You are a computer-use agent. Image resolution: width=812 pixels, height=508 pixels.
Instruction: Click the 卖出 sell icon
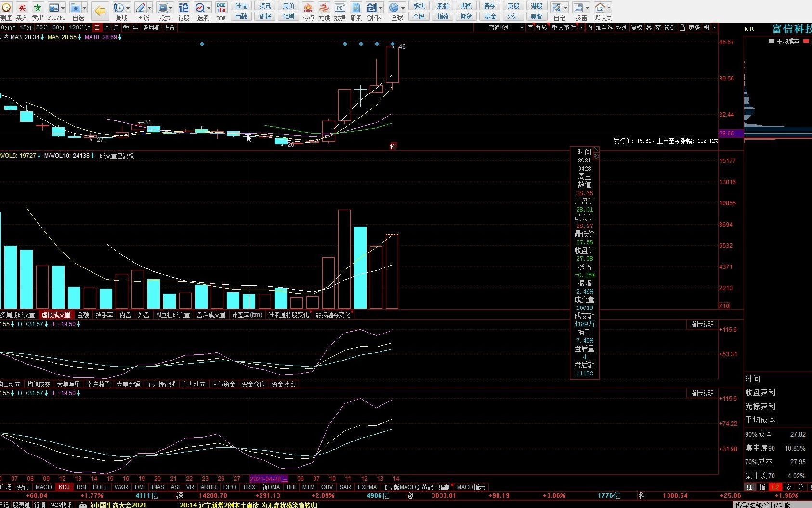click(38, 8)
